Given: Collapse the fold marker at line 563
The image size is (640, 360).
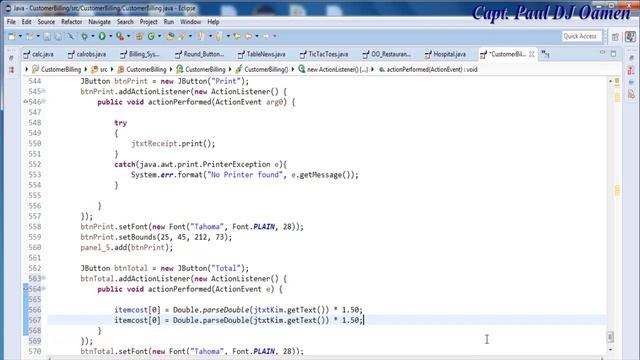Looking at the screenshot, I should 44,278.
